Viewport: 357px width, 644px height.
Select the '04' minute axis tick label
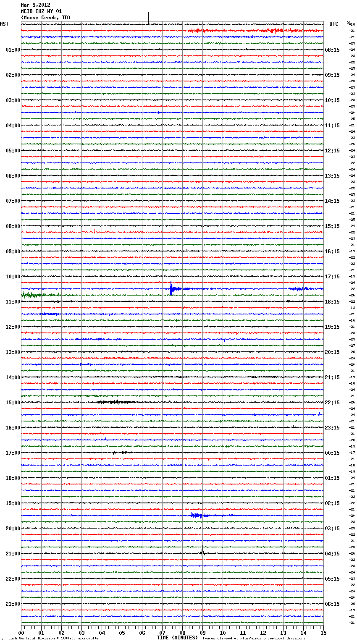point(102,633)
